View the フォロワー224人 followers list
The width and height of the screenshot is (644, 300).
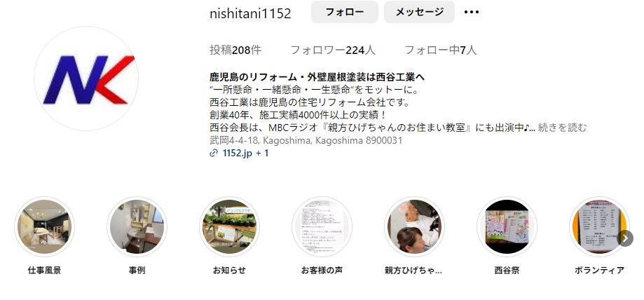coord(333,50)
